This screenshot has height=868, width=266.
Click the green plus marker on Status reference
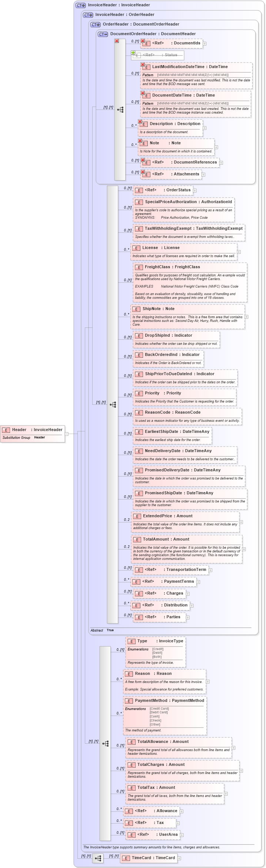click(x=133, y=53)
